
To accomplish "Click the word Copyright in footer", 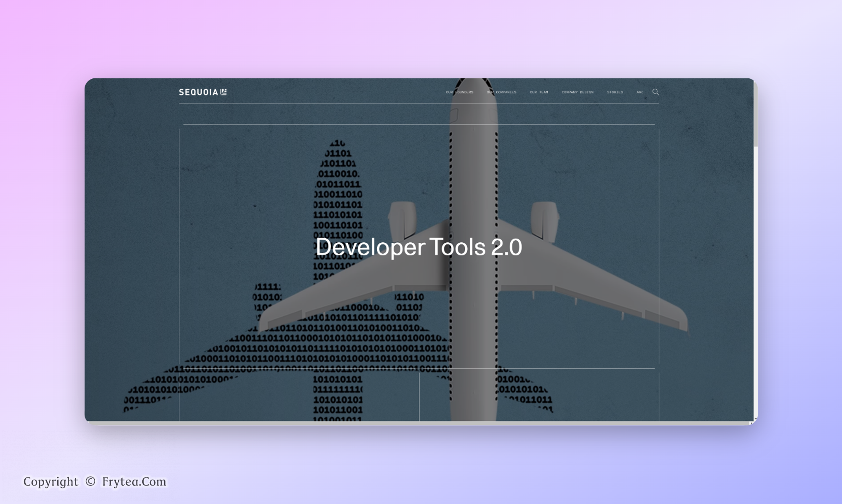I will 51,481.
